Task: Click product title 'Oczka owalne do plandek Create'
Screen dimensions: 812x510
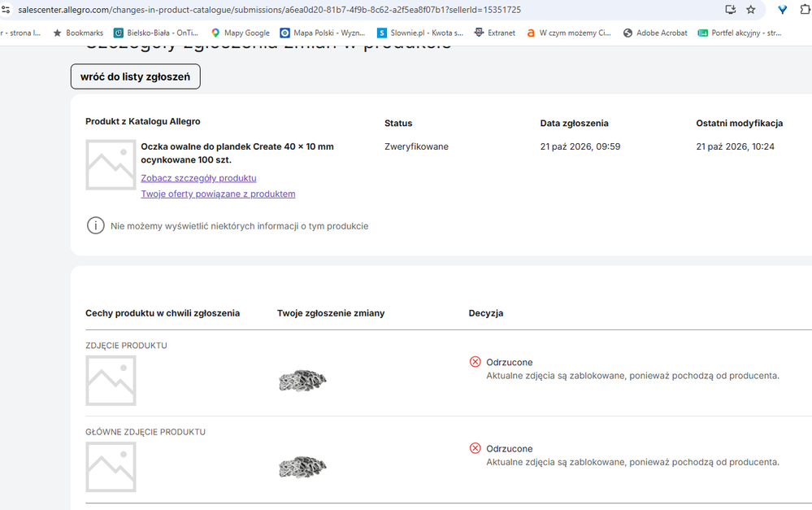Action: [x=237, y=153]
